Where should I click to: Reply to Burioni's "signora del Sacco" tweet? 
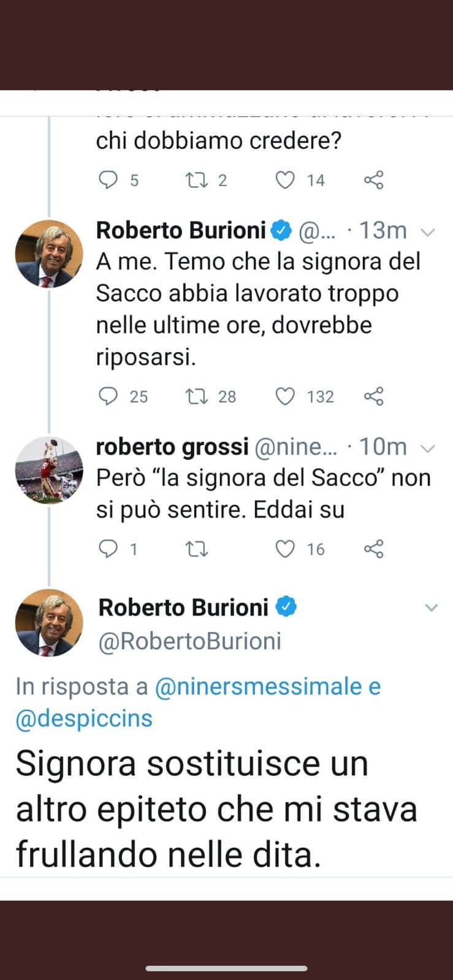coord(108,396)
